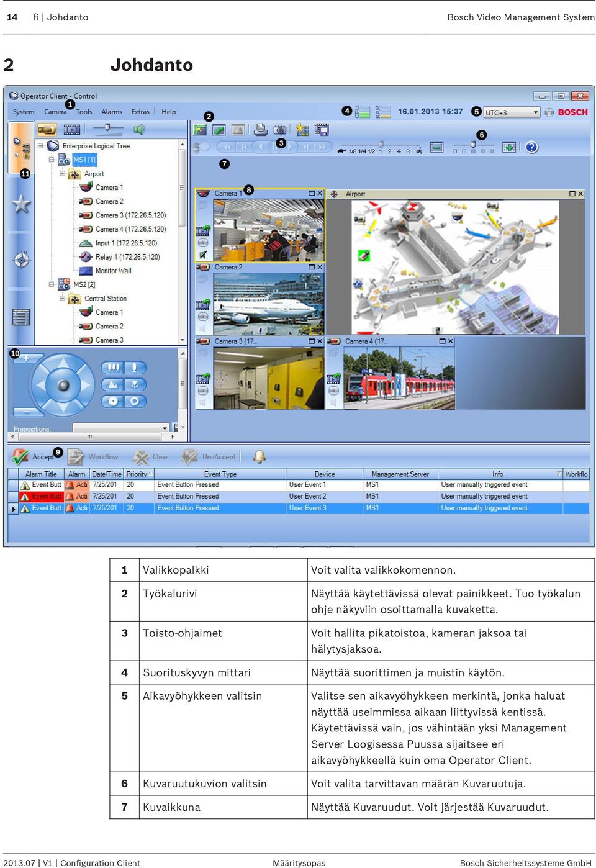The width and height of the screenshot is (596, 868).
Task: Switch to playback film strip mode
Action: click(72, 129)
